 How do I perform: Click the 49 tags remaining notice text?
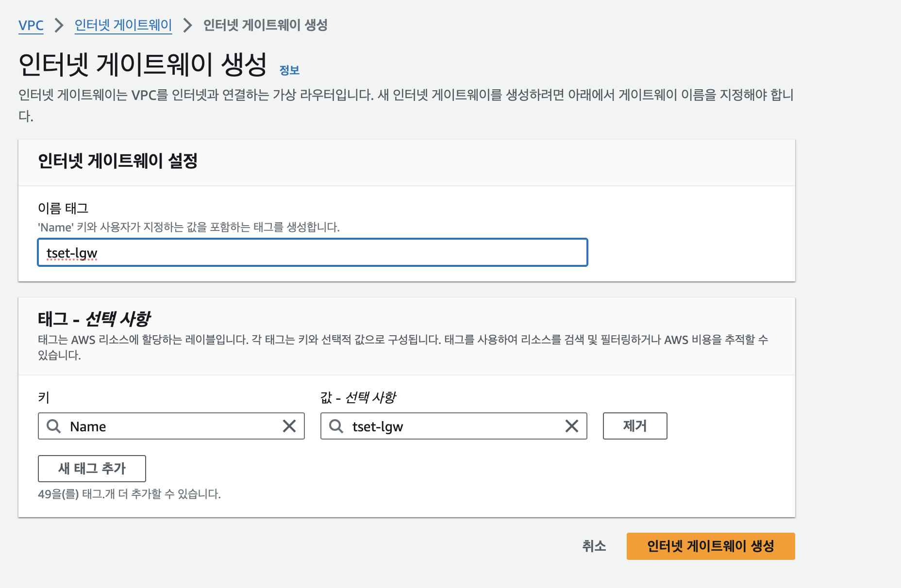(129, 494)
